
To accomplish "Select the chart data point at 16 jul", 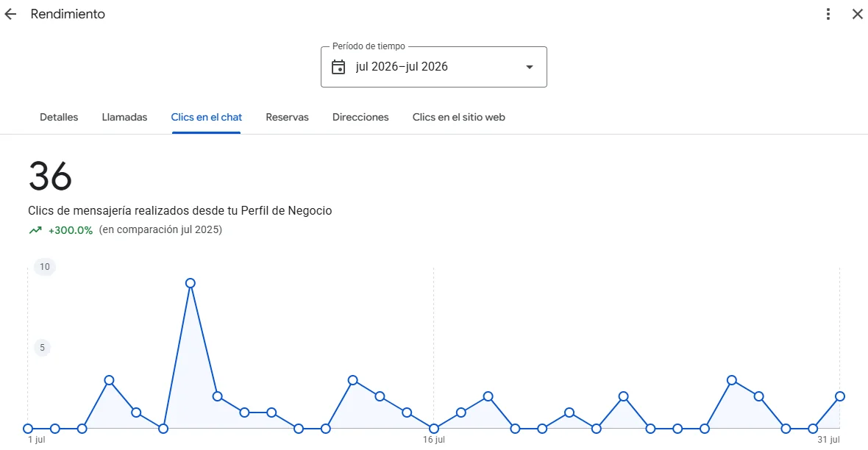I will 434,429.
